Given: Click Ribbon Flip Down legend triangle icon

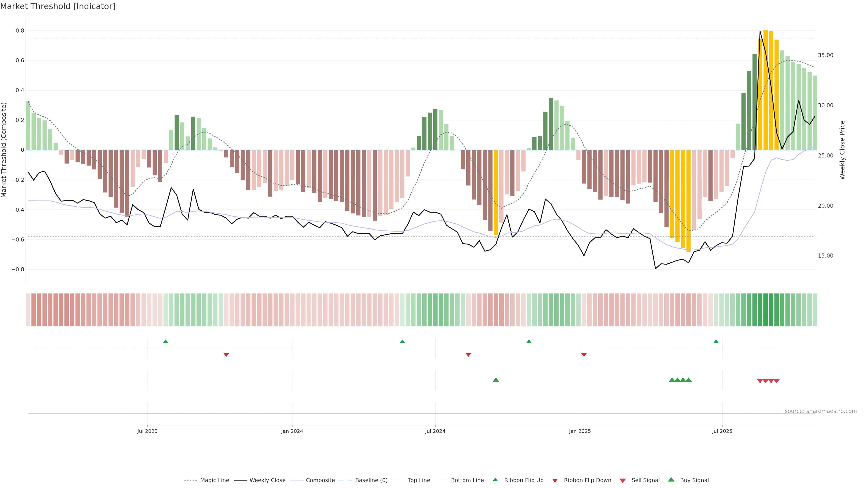Looking at the screenshot, I should [x=555, y=481].
